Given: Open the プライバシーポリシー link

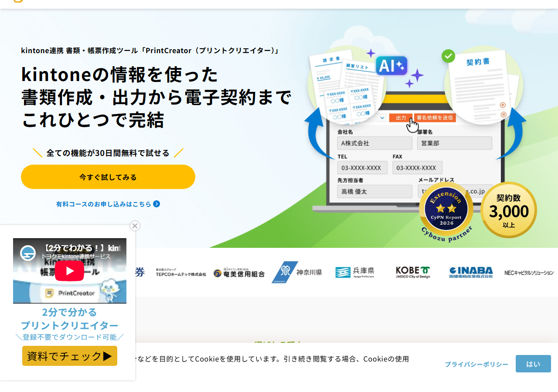Looking at the screenshot, I should (x=476, y=364).
